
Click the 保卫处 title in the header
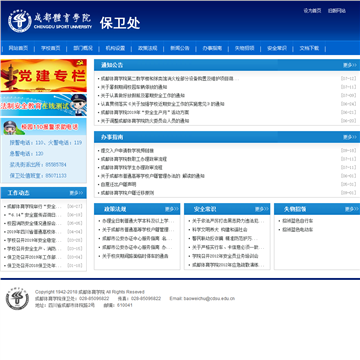[x=120, y=23]
